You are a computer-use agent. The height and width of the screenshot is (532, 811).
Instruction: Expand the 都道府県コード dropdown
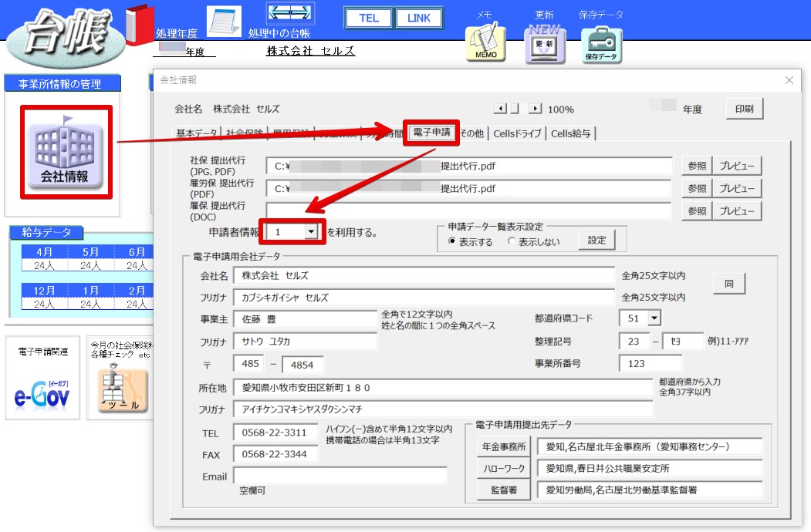coord(654,318)
